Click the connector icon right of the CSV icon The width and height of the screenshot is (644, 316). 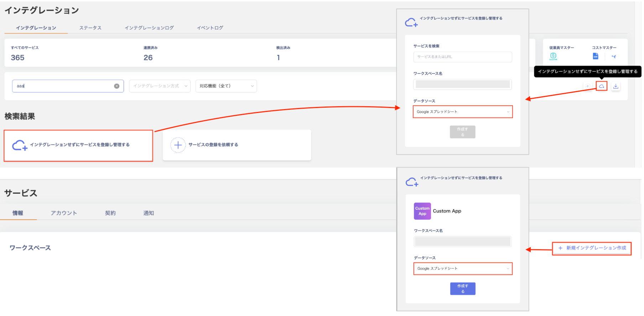(x=614, y=56)
